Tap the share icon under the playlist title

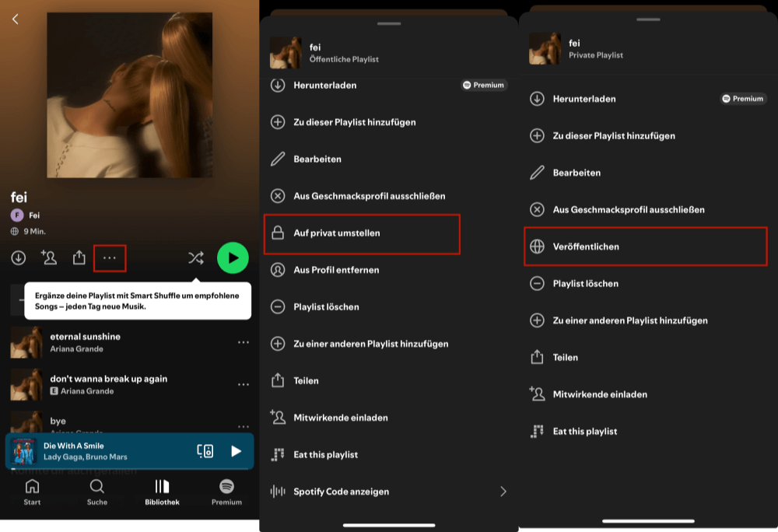click(x=79, y=257)
